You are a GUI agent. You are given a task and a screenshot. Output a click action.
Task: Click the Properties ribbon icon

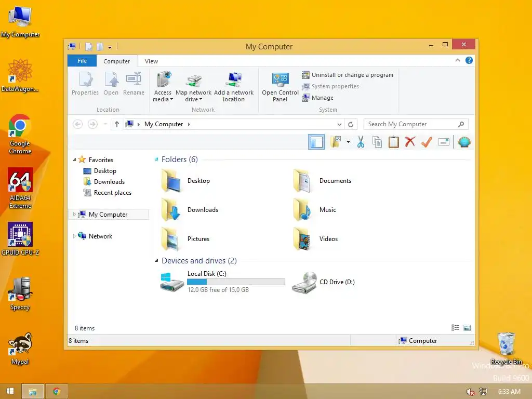85,84
